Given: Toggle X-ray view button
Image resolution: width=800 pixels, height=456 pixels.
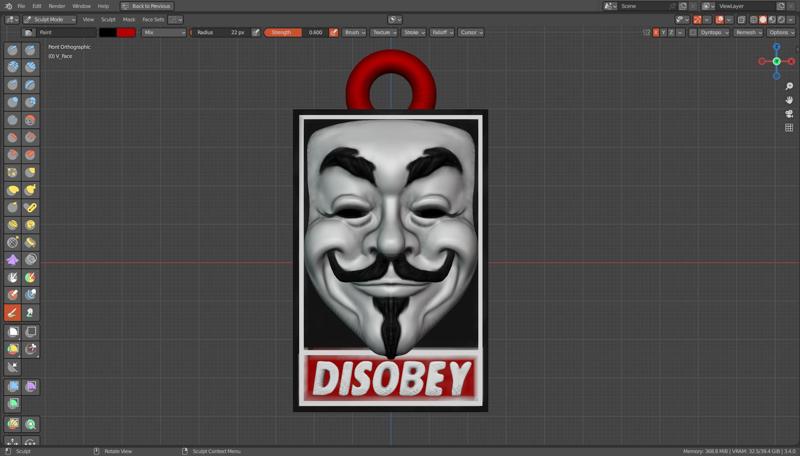Looking at the screenshot, I should 741,20.
